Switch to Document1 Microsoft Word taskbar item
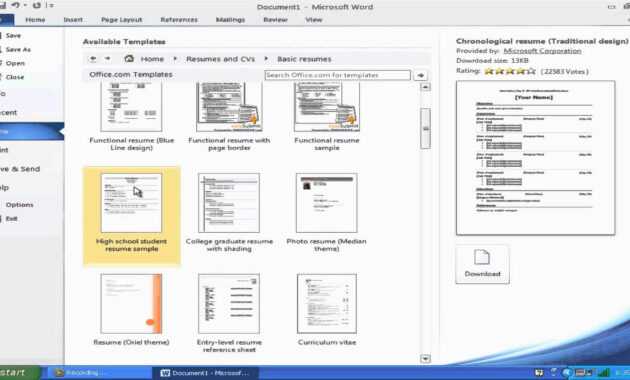This screenshot has width=630, height=380. [205, 373]
